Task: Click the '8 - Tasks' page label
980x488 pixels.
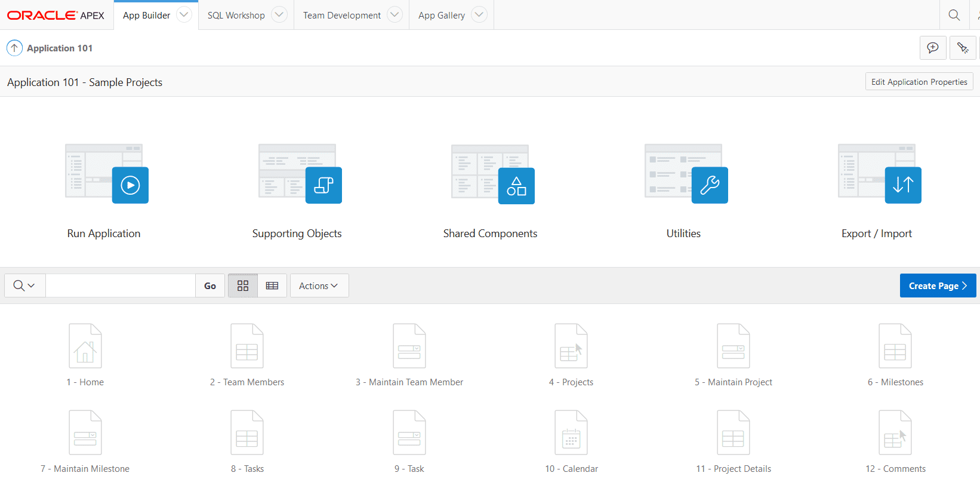Action: pyautogui.click(x=247, y=469)
